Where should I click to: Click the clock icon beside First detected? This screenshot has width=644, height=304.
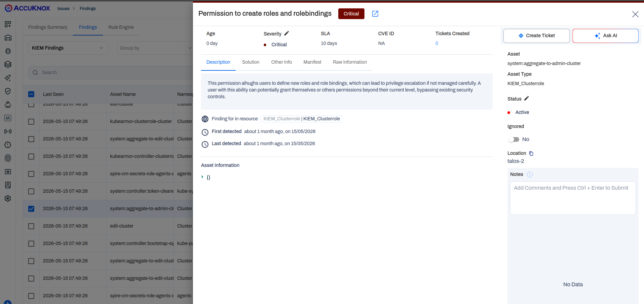205,132
